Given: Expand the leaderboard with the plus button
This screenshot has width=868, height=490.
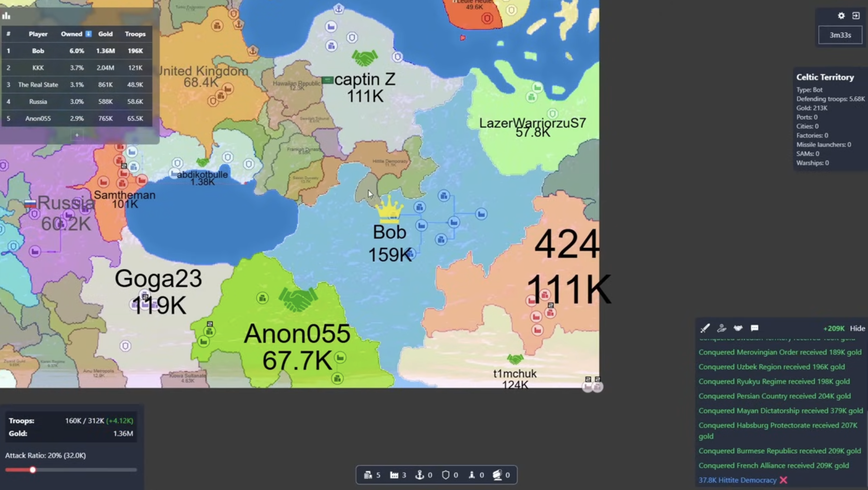Looking at the screenshot, I should (x=77, y=135).
